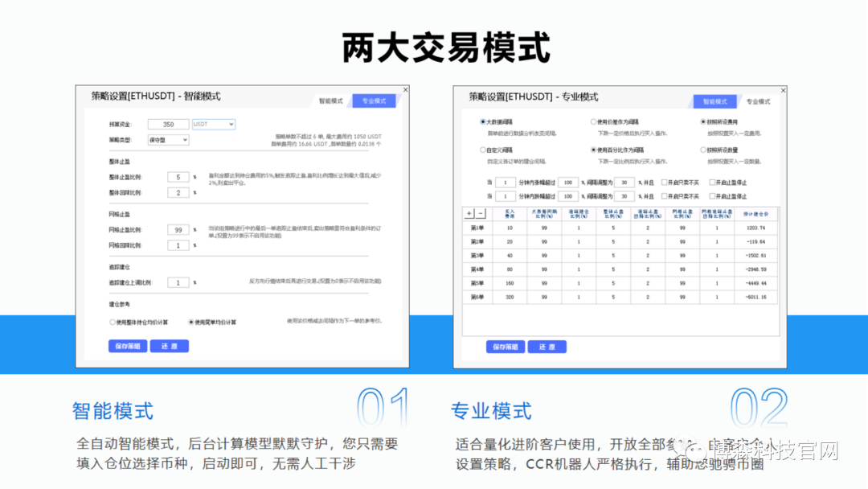Switch to 智能模式 tab in professional mode dialog
Image resolution: width=868 pixels, height=489 pixels.
(x=714, y=101)
